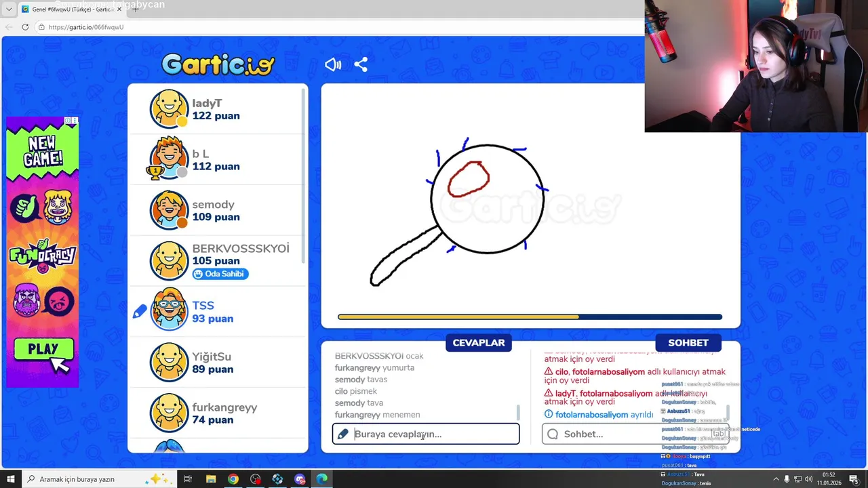Click the answers list scrollbar

518,412
